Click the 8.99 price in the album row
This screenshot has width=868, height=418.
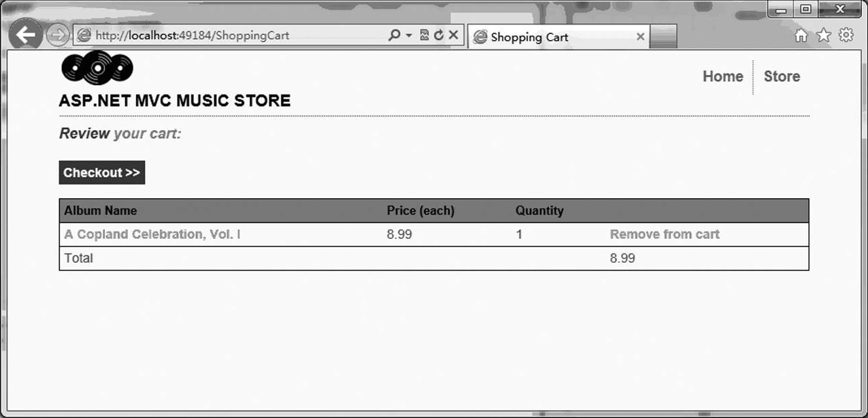point(399,234)
